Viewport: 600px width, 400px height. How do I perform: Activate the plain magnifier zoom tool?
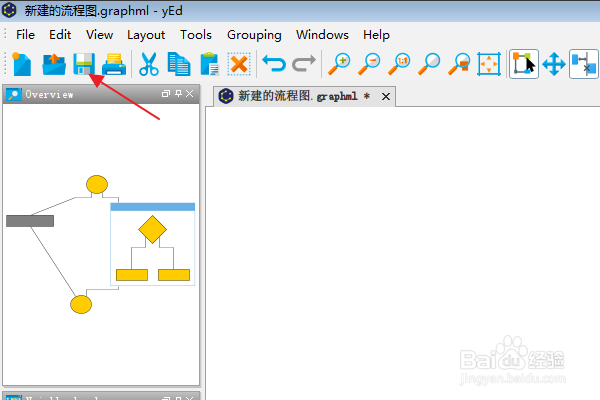click(x=429, y=64)
